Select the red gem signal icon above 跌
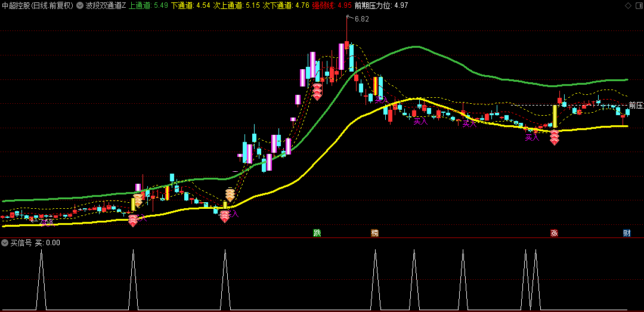The width and height of the screenshot is (644, 312). coord(317,92)
